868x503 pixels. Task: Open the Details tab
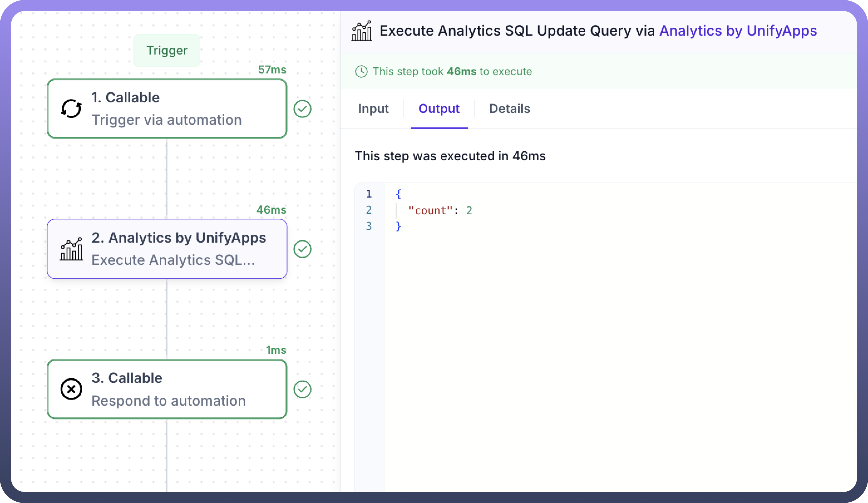coord(509,109)
